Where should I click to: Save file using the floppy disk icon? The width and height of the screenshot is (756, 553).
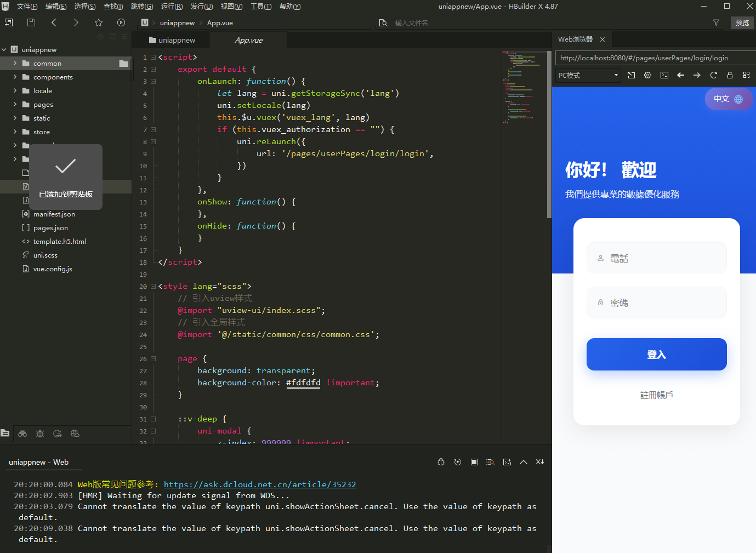pos(31,22)
